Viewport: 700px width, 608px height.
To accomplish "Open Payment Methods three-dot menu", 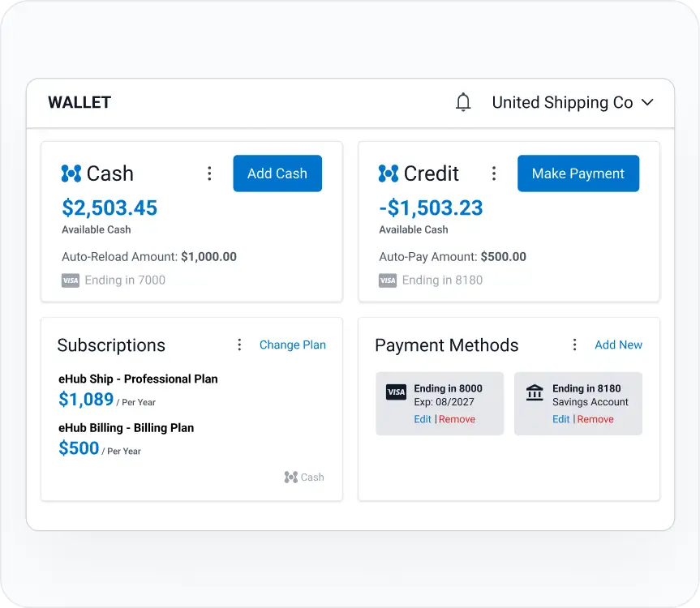I will tap(574, 345).
